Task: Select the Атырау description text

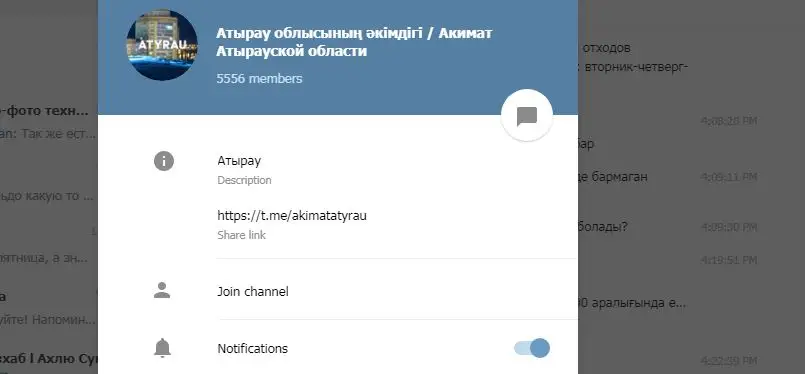Action: tap(239, 161)
